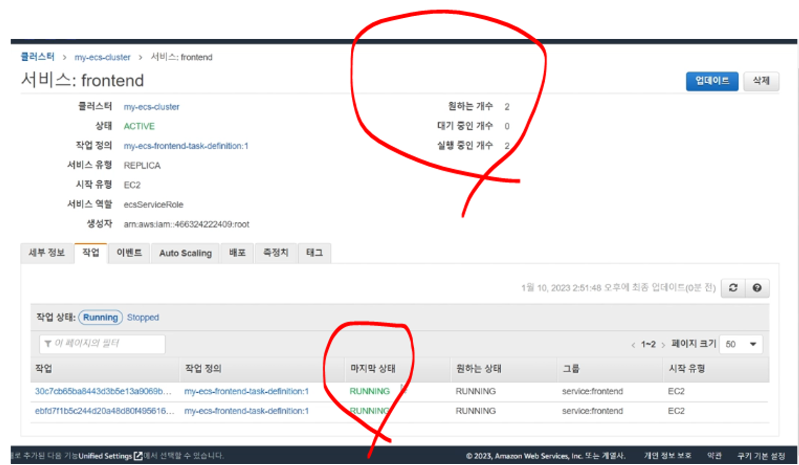Click the 서비스: frontend page title
Viewport: 799px width, 465px height.
[x=83, y=80]
